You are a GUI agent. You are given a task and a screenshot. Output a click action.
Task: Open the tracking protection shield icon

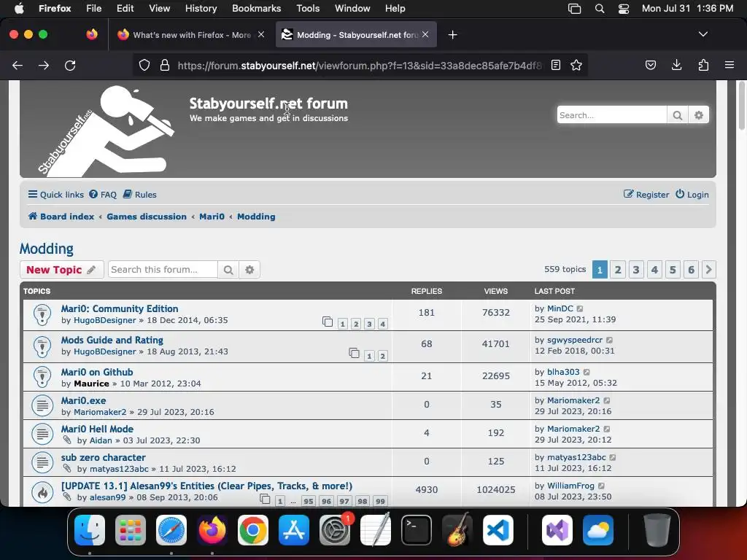[144, 65]
